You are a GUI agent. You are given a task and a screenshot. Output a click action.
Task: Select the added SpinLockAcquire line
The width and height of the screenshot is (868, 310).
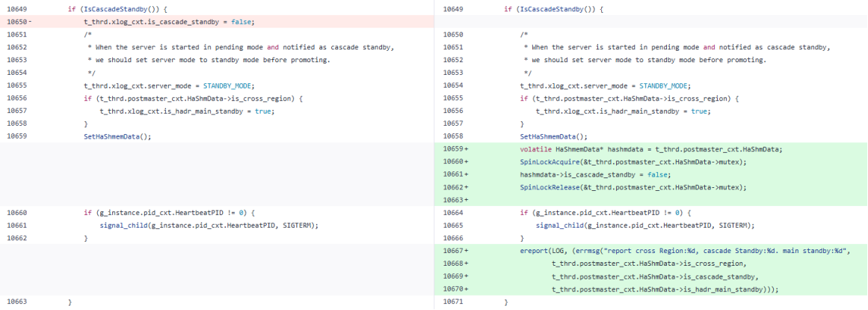634,162
